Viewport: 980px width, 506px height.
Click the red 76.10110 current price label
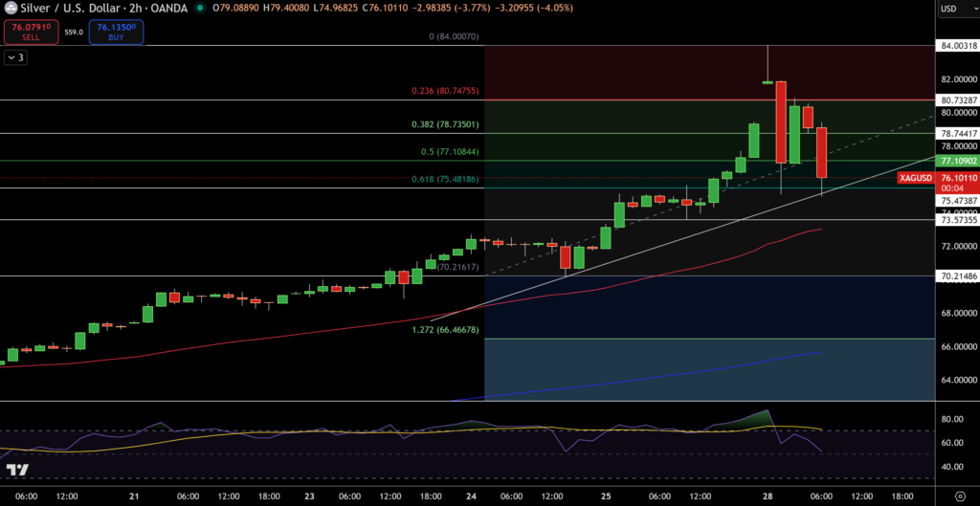[957, 178]
